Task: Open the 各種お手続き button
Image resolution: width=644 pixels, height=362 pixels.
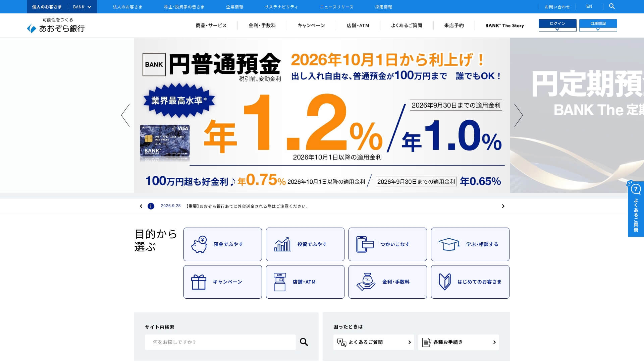Action: pos(459,342)
